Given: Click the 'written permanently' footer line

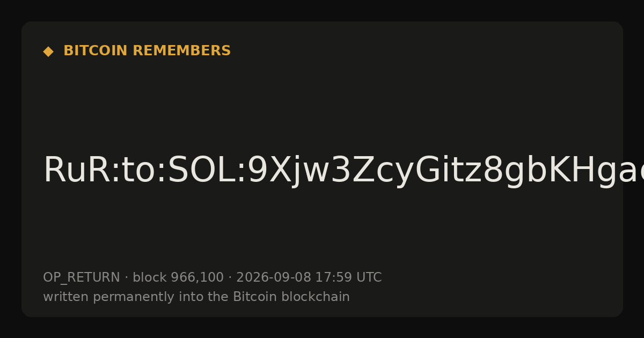Looking at the screenshot, I should coord(196,297).
